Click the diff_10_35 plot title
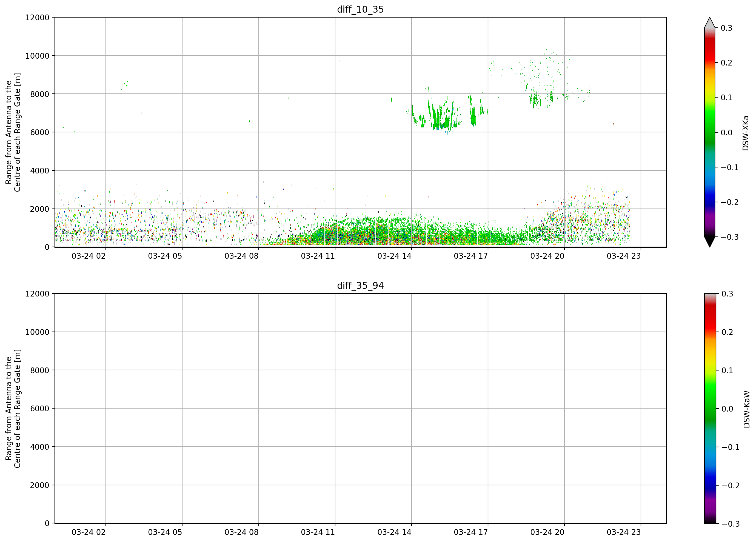The image size is (756, 542). [360, 9]
